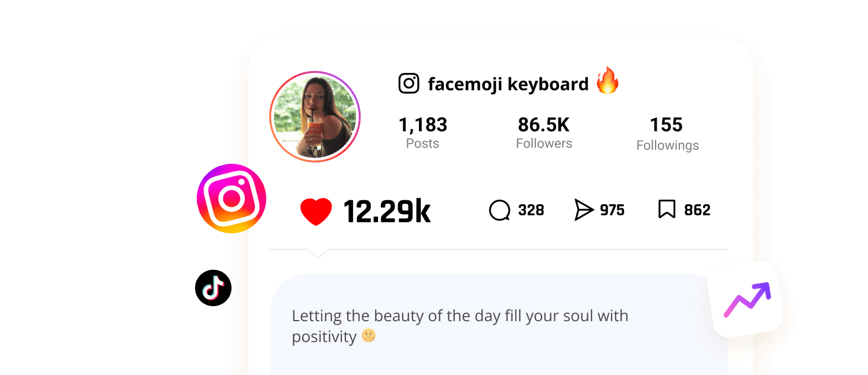
Task: View the 155 Followings list
Action: pyautogui.click(x=667, y=134)
